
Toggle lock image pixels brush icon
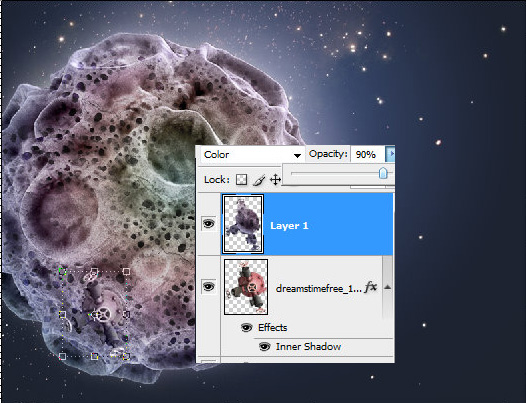[259, 180]
